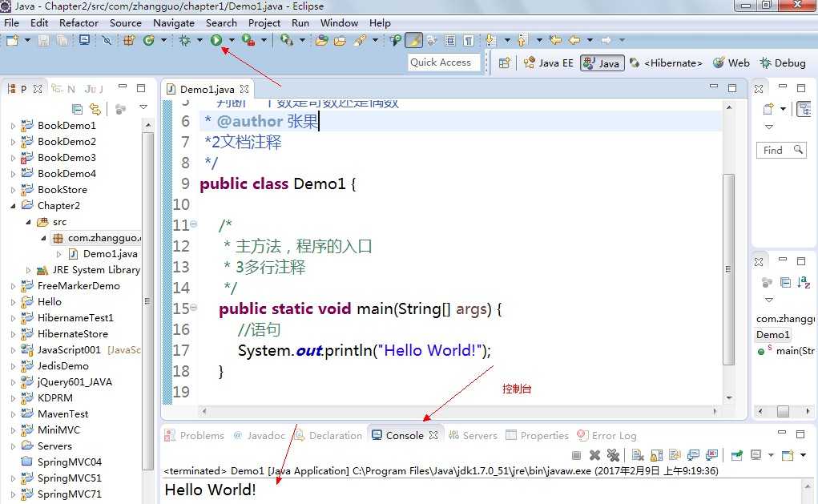This screenshot has width=818, height=504.
Task: Switch to Web perspective
Action: pyautogui.click(x=731, y=63)
